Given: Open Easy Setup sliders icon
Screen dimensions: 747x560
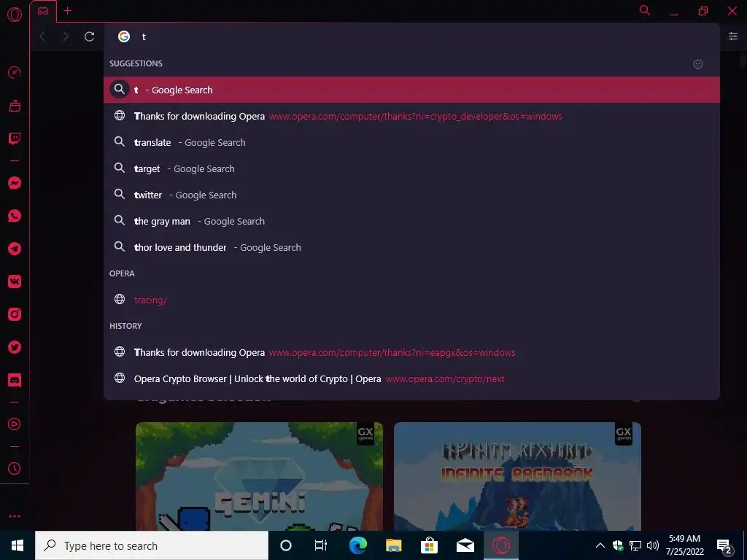Looking at the screenshot, I should point(733,36).
